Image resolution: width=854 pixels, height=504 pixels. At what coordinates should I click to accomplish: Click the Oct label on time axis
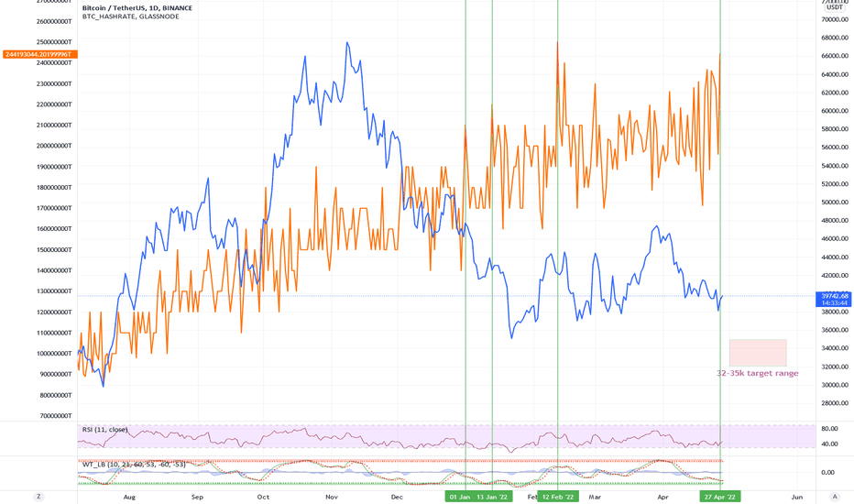tap(263, 497)
